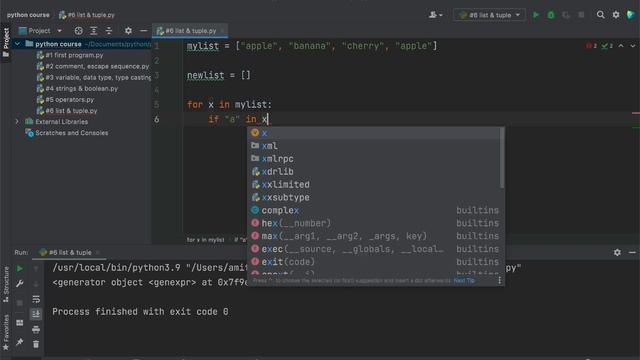Click the Run with Coverage icon
640x360 pixels.
click(x=566, y=15)
